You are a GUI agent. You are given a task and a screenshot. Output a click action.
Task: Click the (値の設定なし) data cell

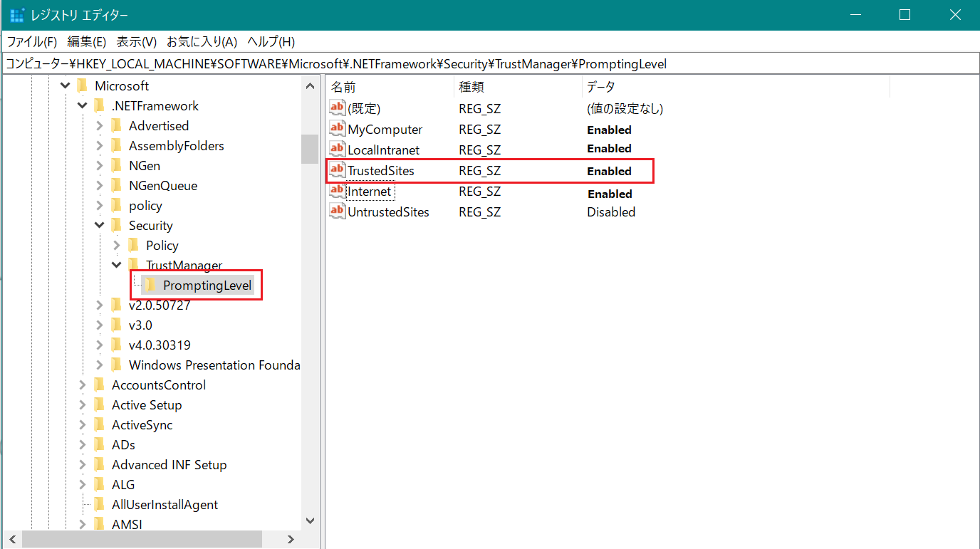[625, 108]
